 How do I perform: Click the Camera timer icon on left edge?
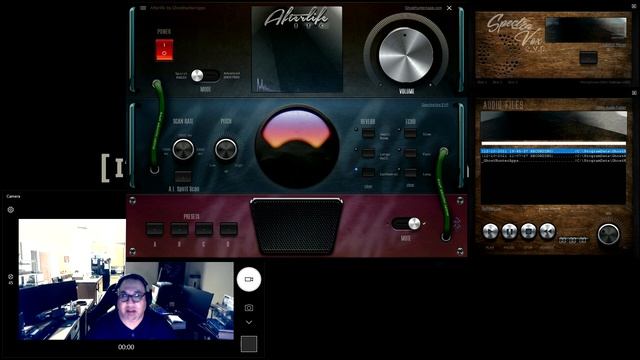(x=11, y=279)
